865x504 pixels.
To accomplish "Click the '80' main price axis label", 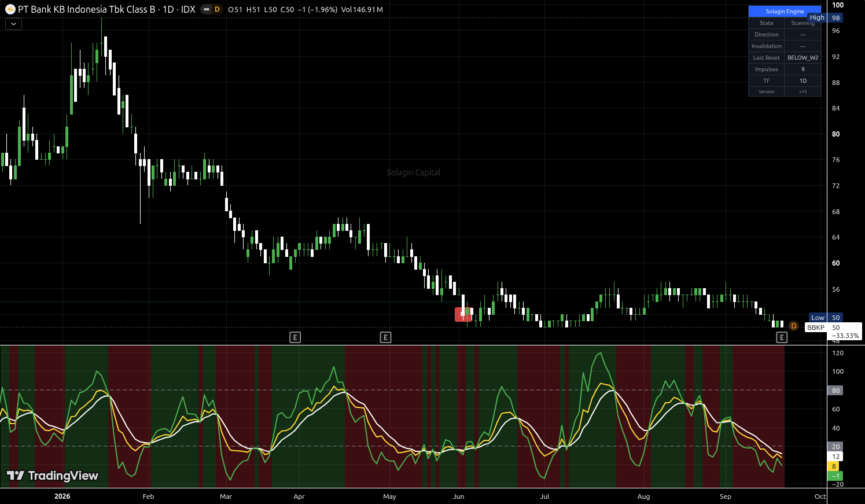I will click(x=835, y=134).
